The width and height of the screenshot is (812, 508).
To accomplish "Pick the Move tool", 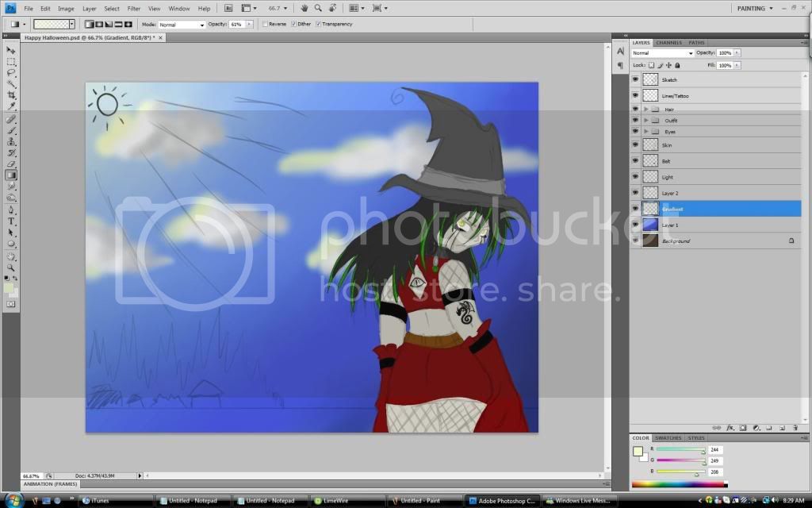I will pos(12,50).
